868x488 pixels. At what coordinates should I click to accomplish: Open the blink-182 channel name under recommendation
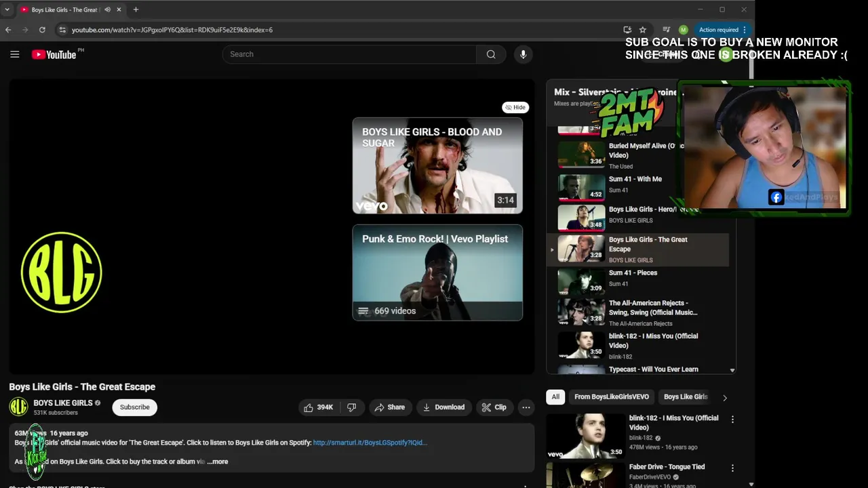pyautogui.click(x=641, y=438)
